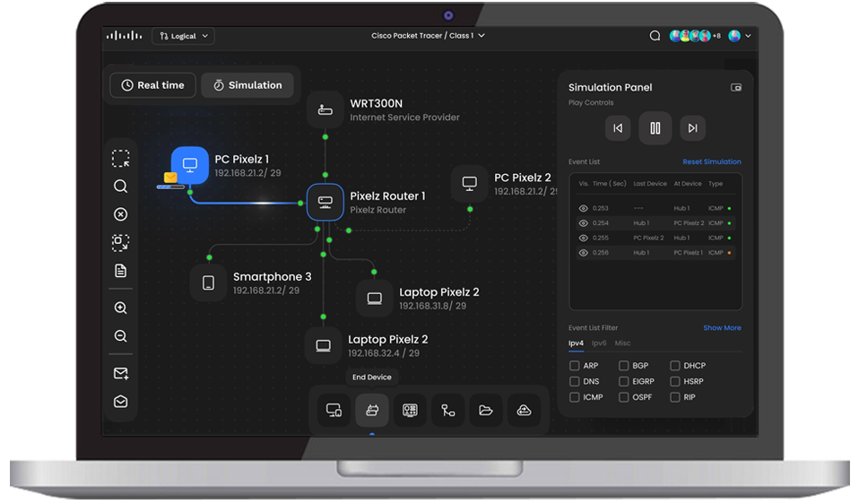Screen dimensions: 859x504
Task: Click the packet progress bar under PC Pixelz 1
Action: pyautogui.click(x=170, y=187)
